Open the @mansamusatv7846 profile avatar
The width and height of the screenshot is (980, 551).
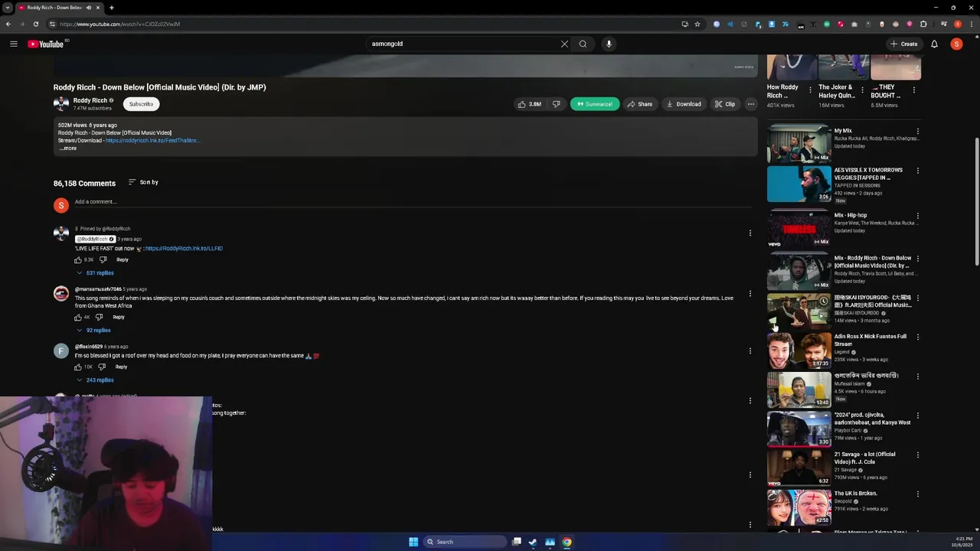[x=61, y=293]
